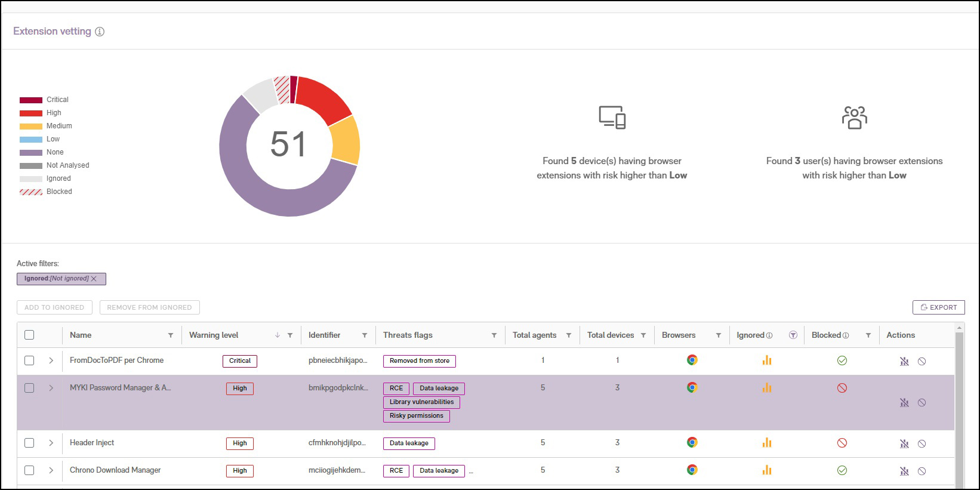Open the Threats flags column filter

pos(494,335)
